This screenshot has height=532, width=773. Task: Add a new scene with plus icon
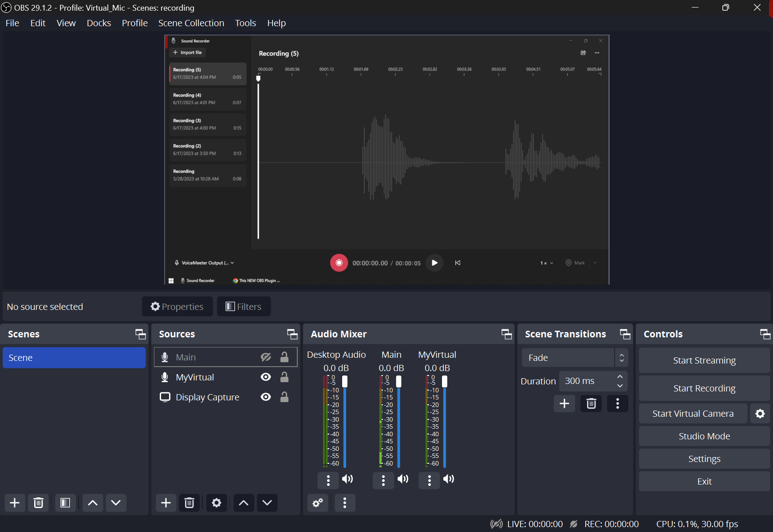tap(15, 503)
